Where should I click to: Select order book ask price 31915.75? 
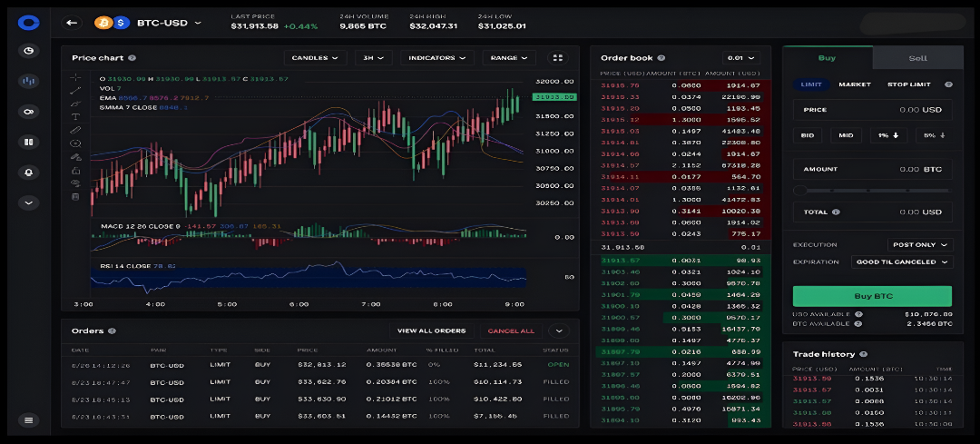620,85
